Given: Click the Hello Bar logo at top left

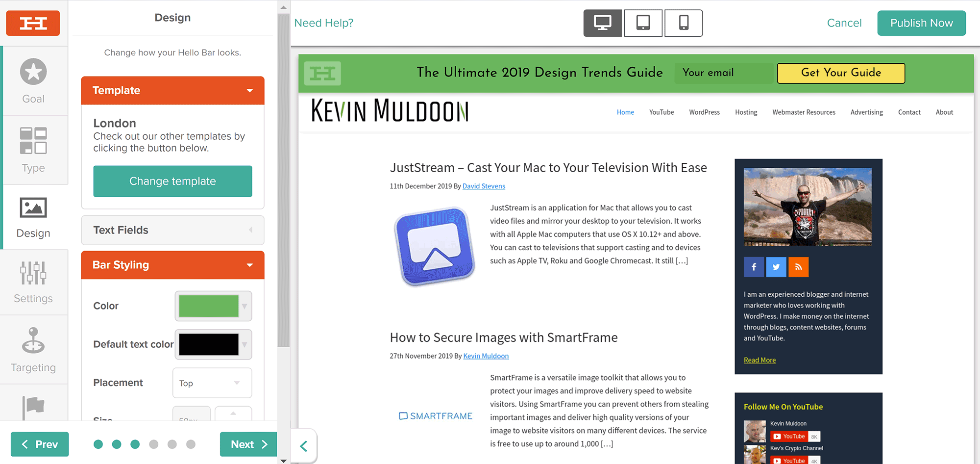Looking at the screenshot, I should tap(33, 23).
